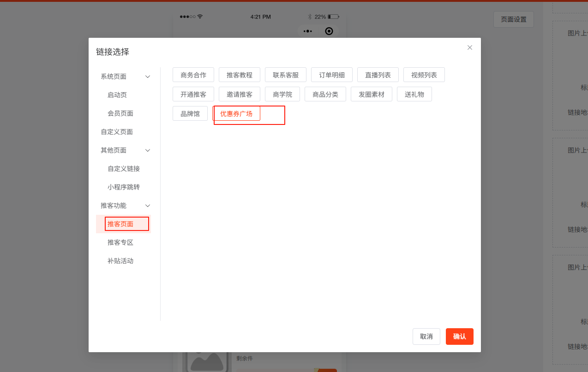Pick the 商务合作 link tag

193,75
